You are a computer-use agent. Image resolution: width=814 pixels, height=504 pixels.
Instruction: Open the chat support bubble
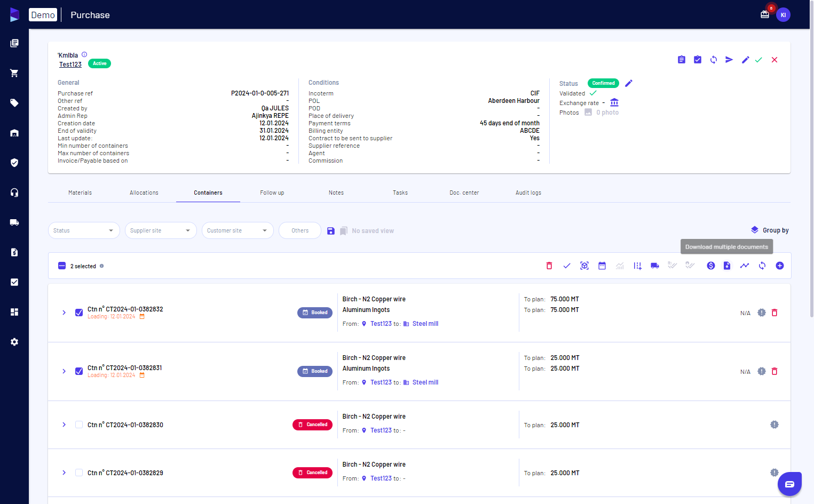[x=789, y=484]
